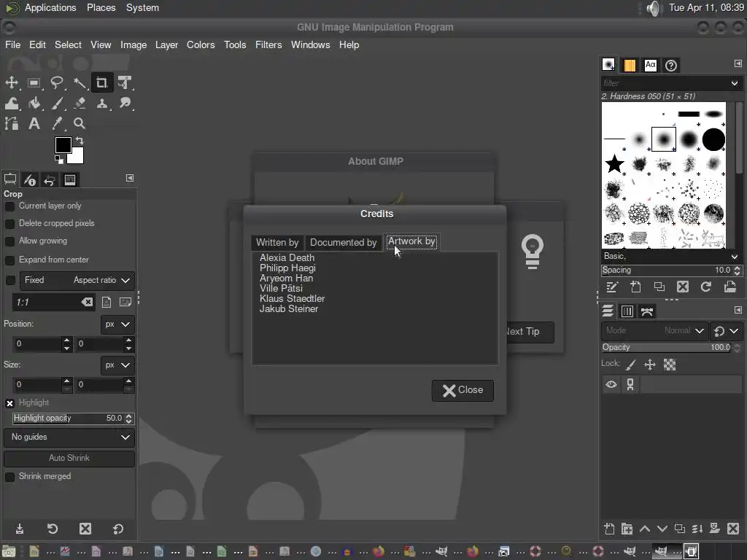Click the black foreground color swatch
Viewport: 747px width, 560px height.
[x=63, y=145]
